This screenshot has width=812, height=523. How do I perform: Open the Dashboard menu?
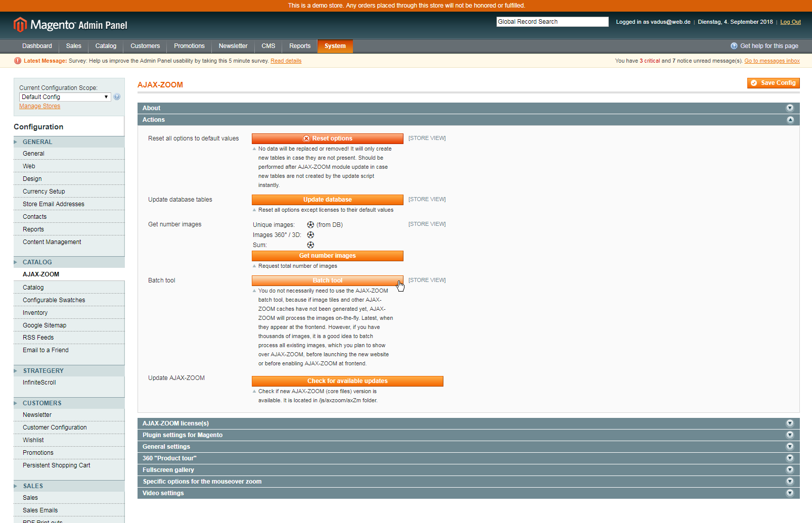click(x=37, y=46)
